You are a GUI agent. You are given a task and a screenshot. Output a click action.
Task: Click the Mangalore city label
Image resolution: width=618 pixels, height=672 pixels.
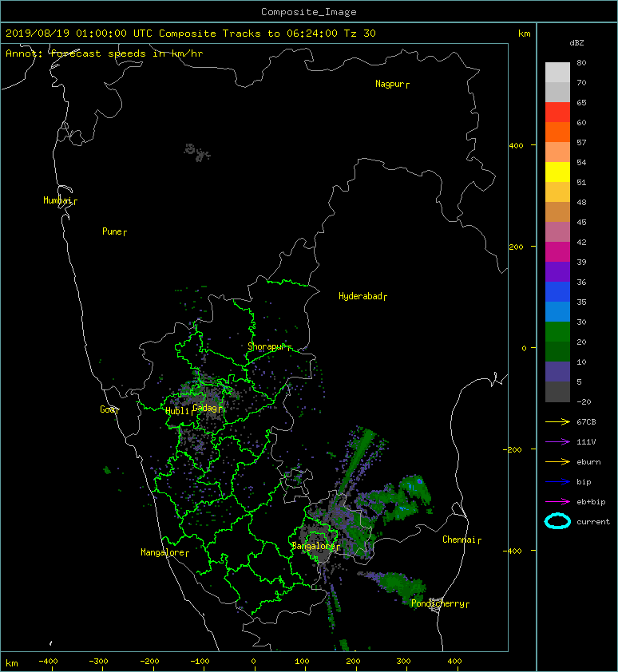163,552
